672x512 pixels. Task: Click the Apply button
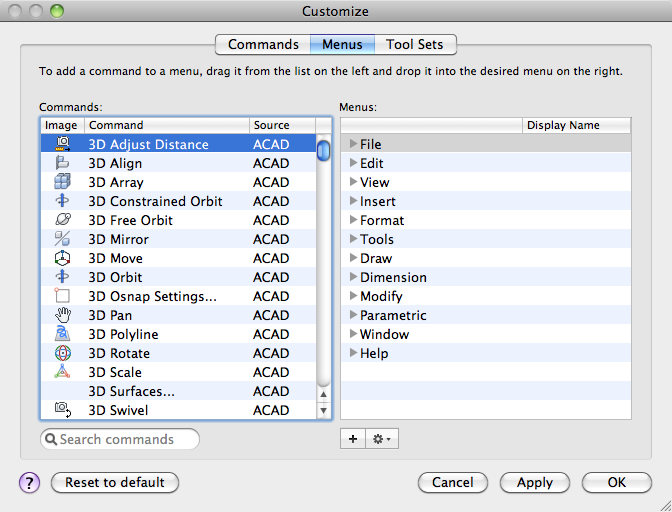point(534,483)
